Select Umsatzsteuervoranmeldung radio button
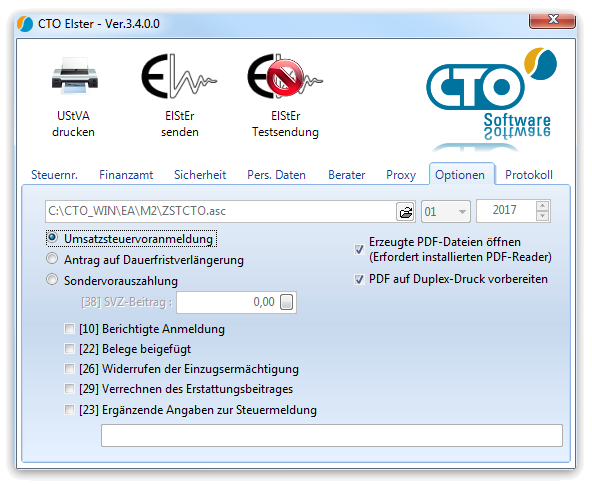592x485 pixels. pos(52,238)
